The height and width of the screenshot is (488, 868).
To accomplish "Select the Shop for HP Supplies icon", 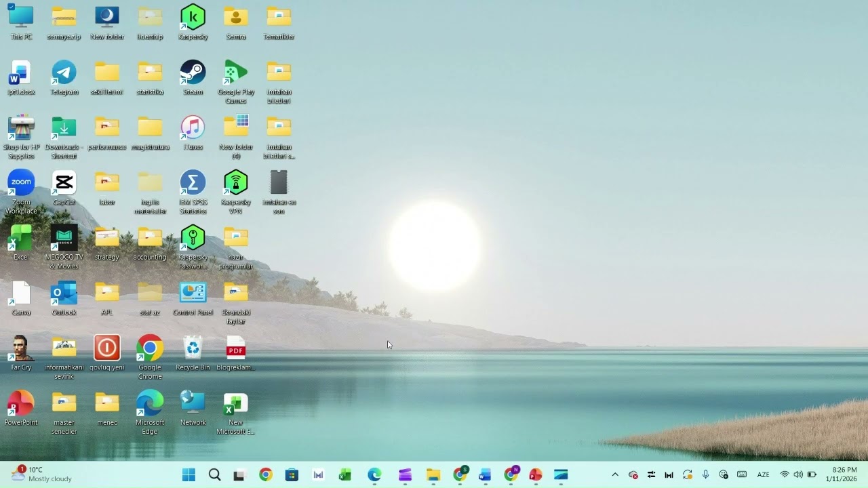I will 21,137.
